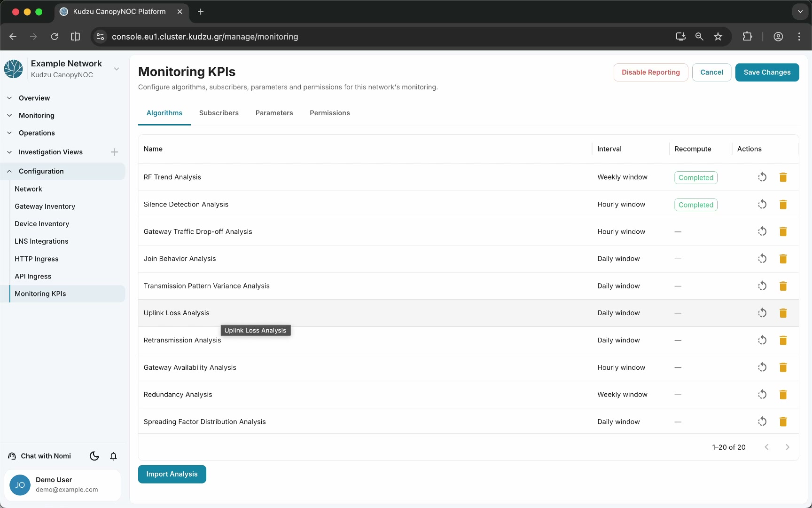812x508 pixels.
Task: Toggle dark mode moon icon
Action: coord(94,456)
